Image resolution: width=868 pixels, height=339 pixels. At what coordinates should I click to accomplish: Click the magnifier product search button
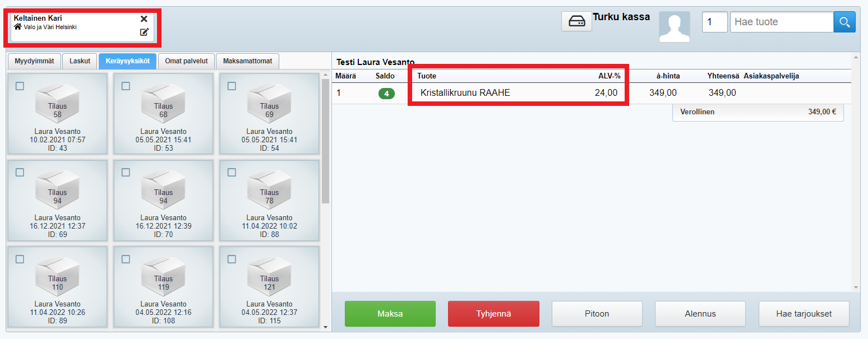[844, 22]
